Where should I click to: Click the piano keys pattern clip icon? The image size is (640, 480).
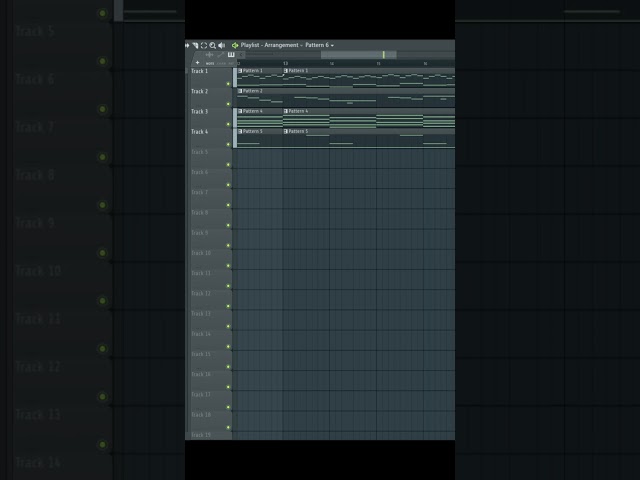[x=231, y=55]
